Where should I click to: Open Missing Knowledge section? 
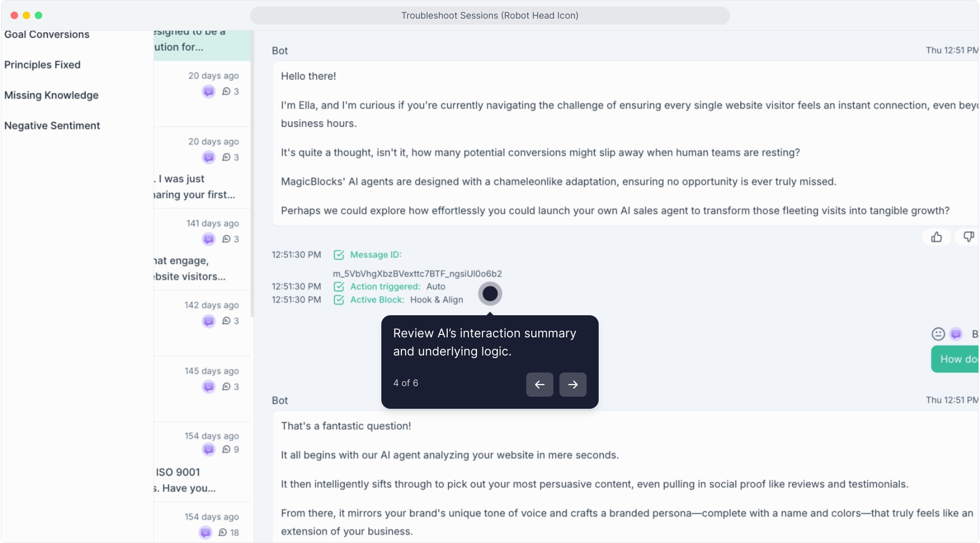51,96
